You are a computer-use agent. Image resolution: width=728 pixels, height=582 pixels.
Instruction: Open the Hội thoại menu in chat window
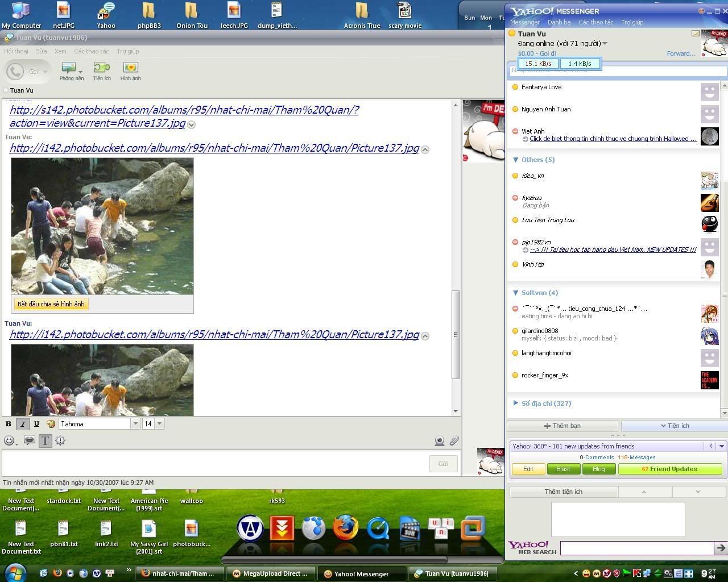[16, 51]
